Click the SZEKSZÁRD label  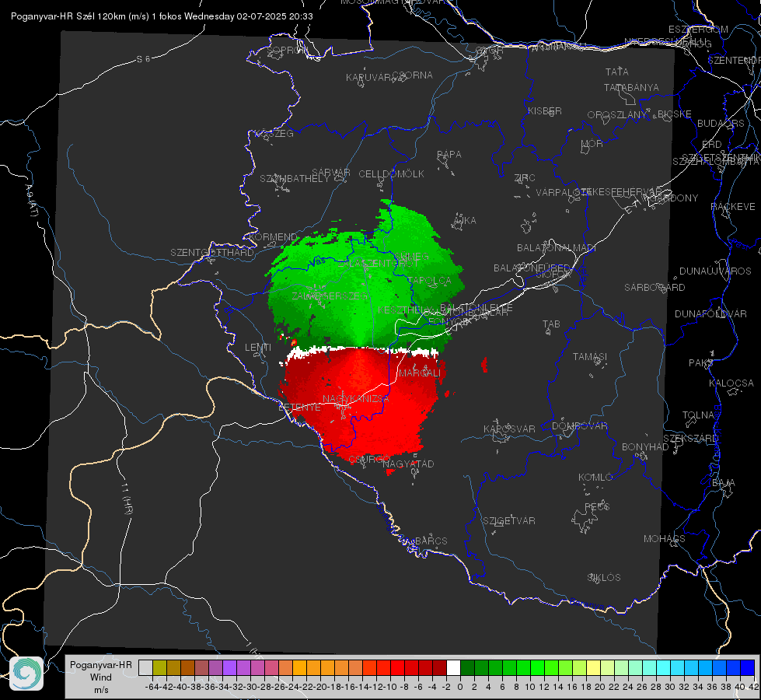click(x=690, y=439)
